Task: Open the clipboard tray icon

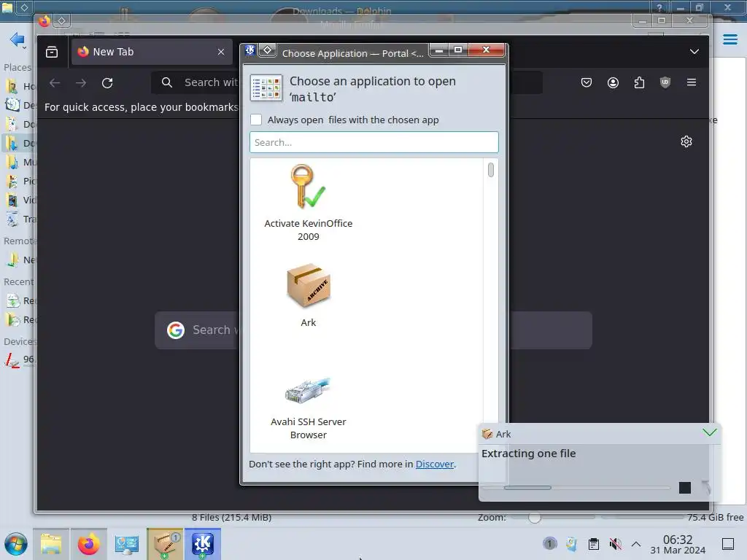Action: tap(594, 544)
